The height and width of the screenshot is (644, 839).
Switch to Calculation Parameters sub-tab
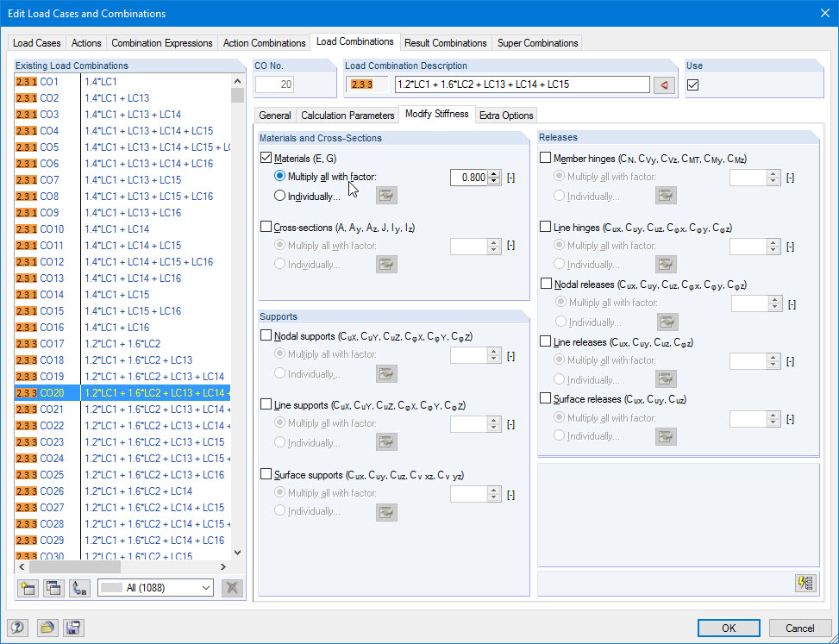point(347,116)
